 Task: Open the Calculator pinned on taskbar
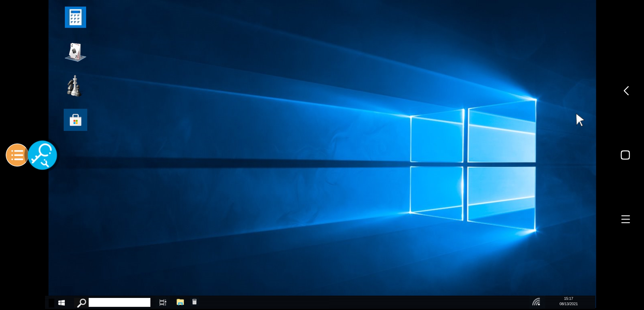pos(194,302)
